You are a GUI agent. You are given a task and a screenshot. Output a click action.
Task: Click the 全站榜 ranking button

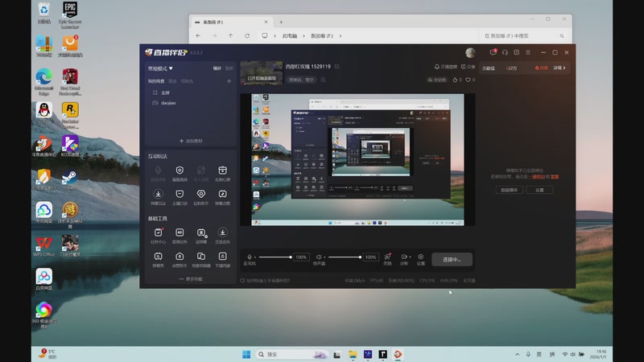coord(436,80)
